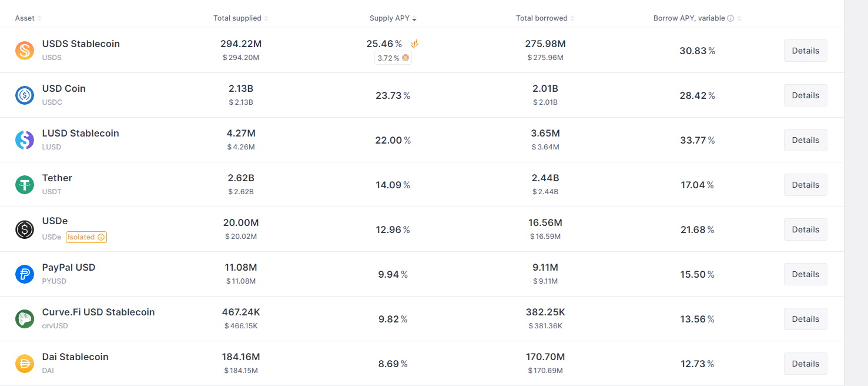This screenshot has height=386, width=868.
Task: Open Details for Tether
Action: [x=805, y=185]
